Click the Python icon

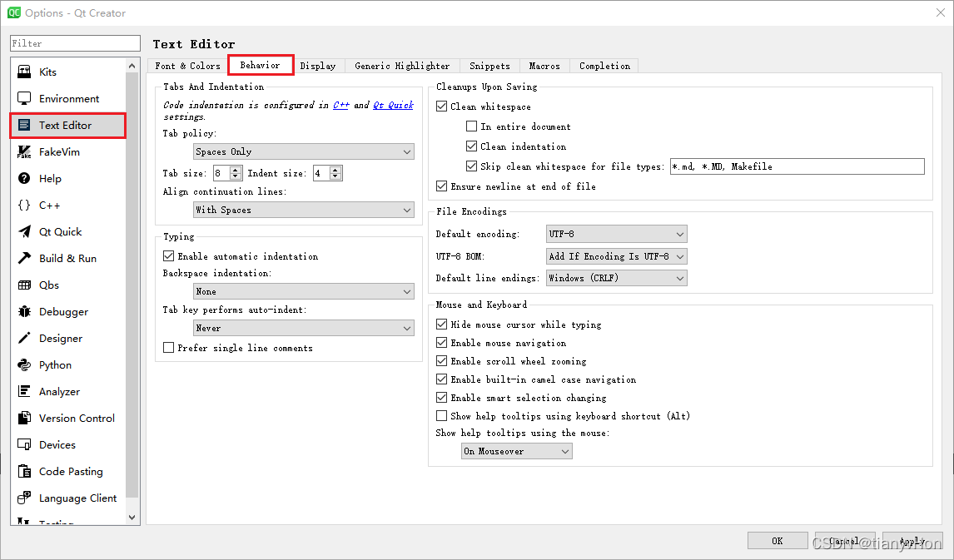24,364
